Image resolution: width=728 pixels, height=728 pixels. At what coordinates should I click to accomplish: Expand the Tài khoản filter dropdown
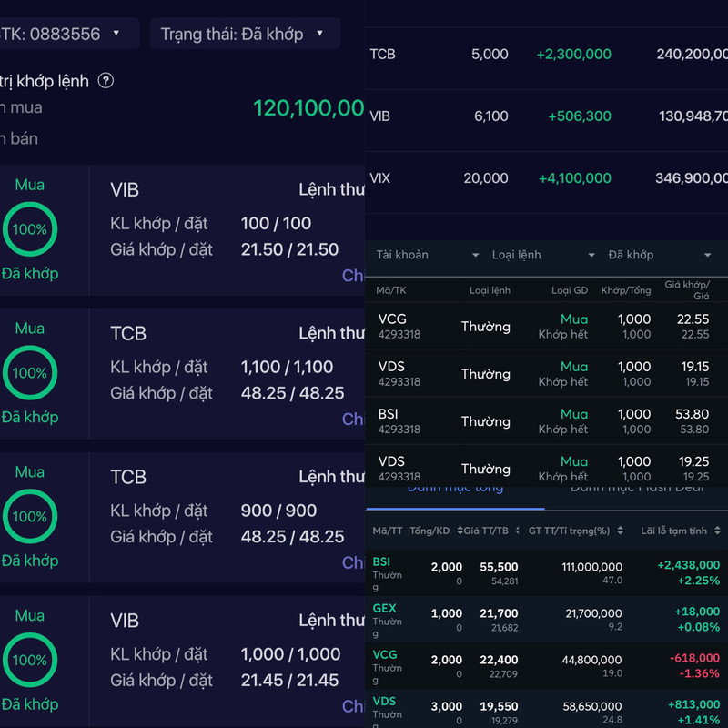coord(427,255)
